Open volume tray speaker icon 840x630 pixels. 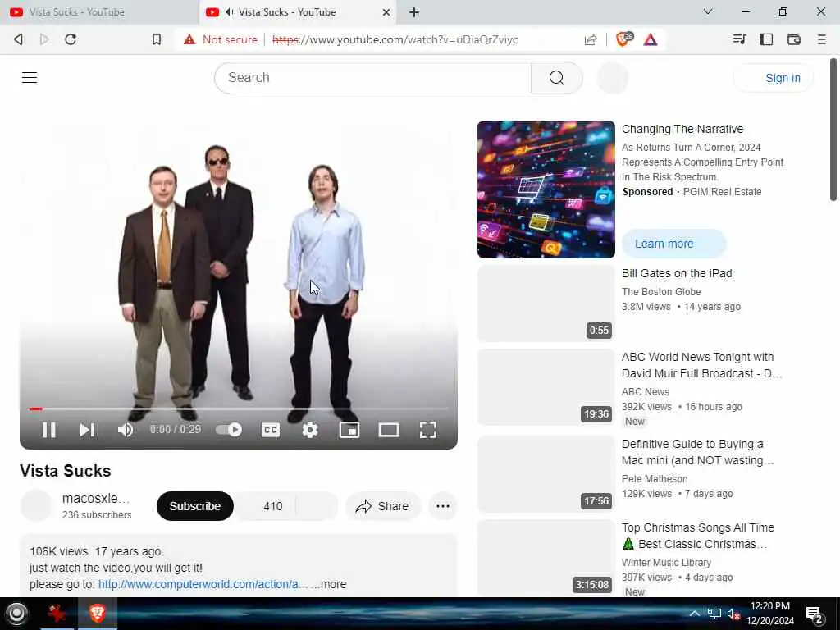pos(733,614)
